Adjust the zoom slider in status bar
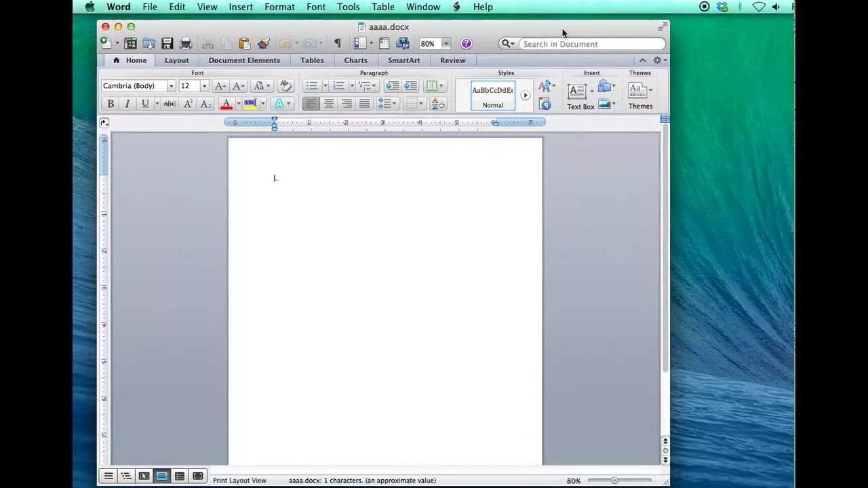The image size is (868, 488). [x=614, y=481]
